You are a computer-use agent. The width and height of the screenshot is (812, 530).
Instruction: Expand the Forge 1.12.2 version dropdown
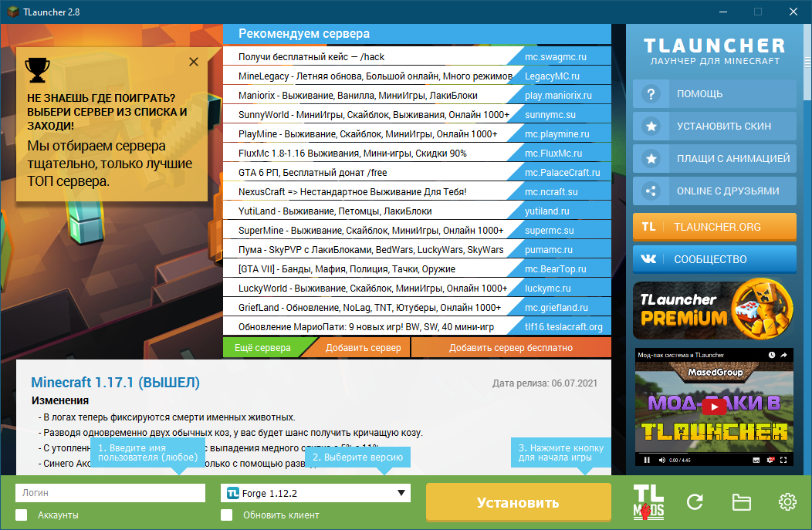click(x=401, y=493)
